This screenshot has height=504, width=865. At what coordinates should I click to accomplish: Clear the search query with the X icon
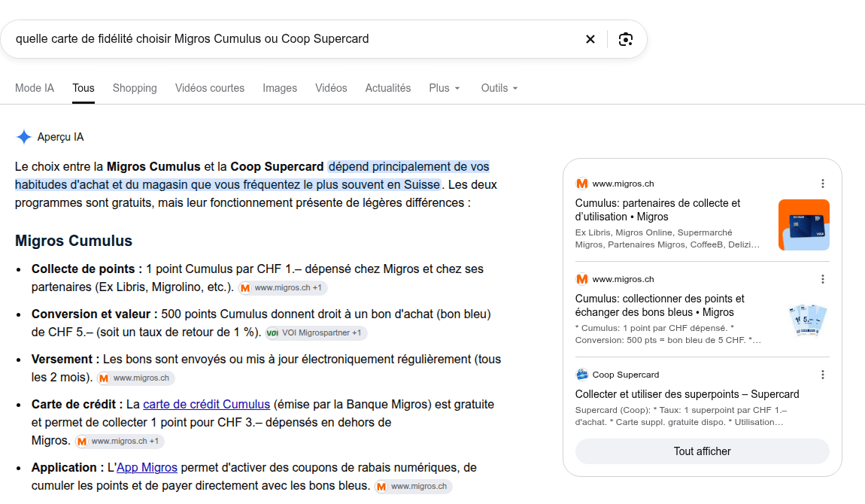coord(590,39)
